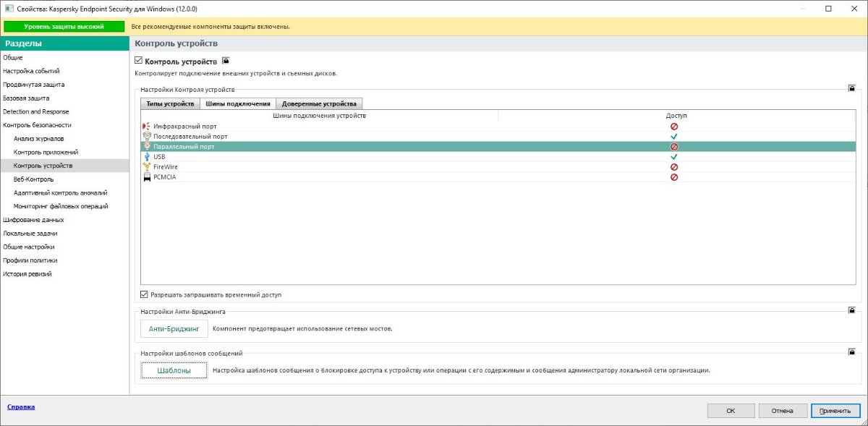Click the Kaspersky window title bar icon
This screenshot has height=426, width=868.
(x=9, y=9)
